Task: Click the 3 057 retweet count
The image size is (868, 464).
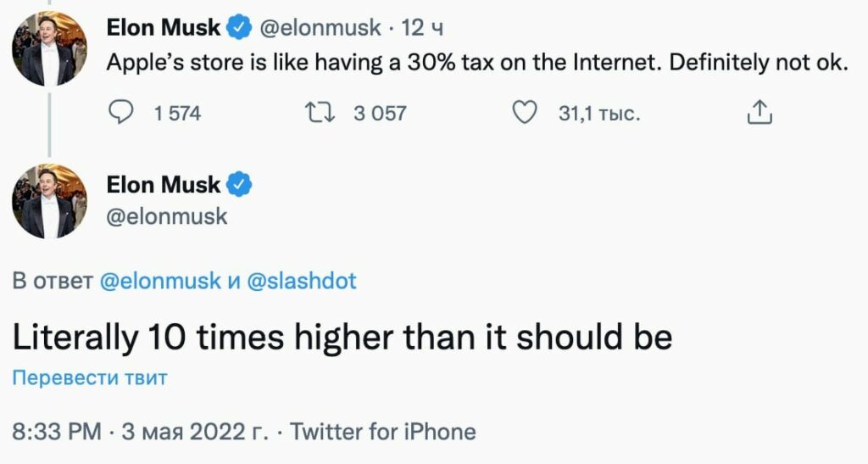Action: click(380, 113)
